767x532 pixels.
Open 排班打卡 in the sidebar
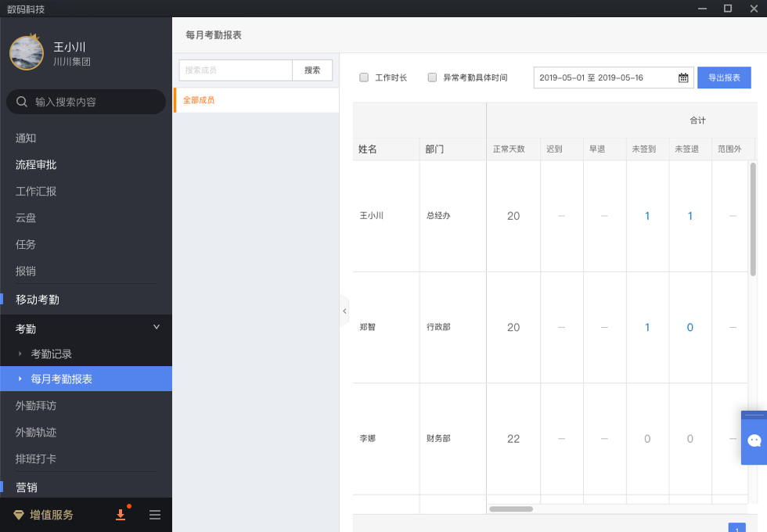click(36, 458)
